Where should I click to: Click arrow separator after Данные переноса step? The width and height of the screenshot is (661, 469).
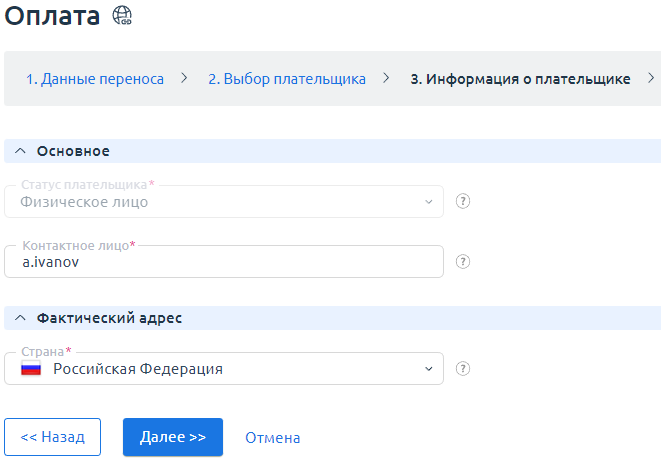[184, 78]
